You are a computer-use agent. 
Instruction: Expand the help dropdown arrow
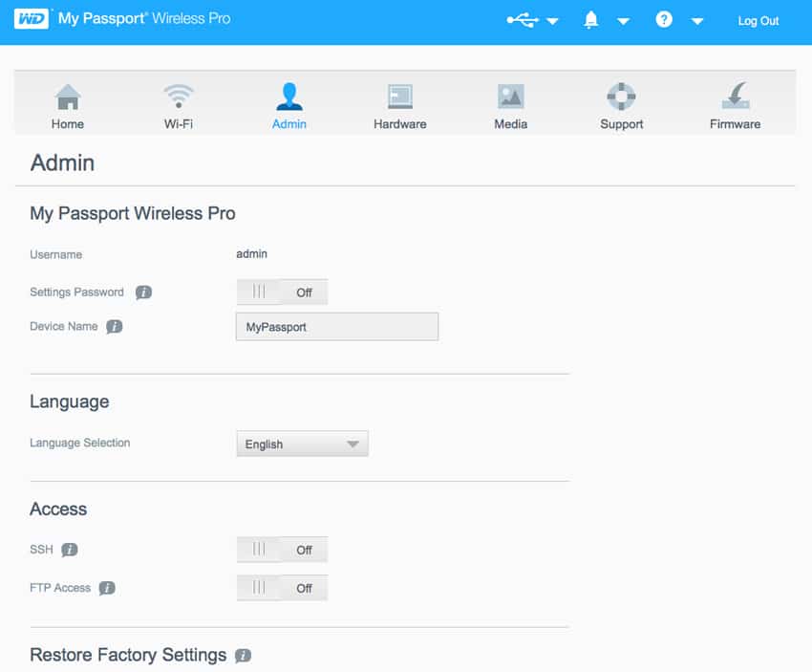[697, 21]
